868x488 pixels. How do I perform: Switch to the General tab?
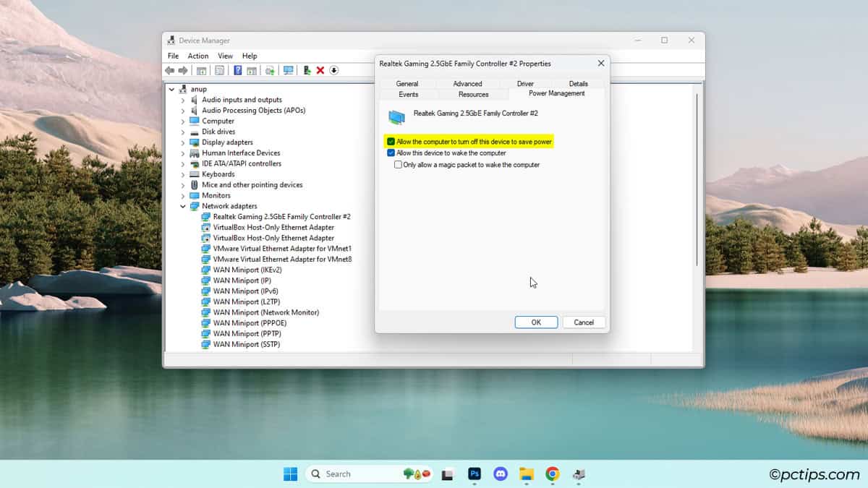pos(407,84)
